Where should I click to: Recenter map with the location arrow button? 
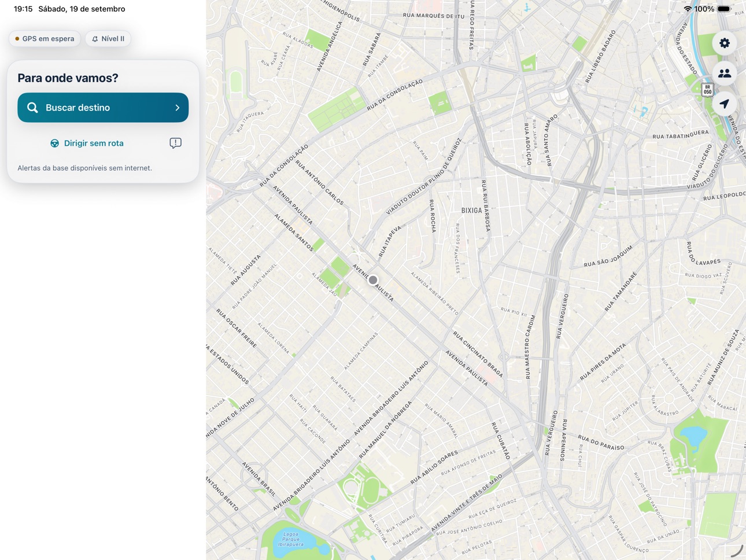pyautogui.click(x=724, y=104)
